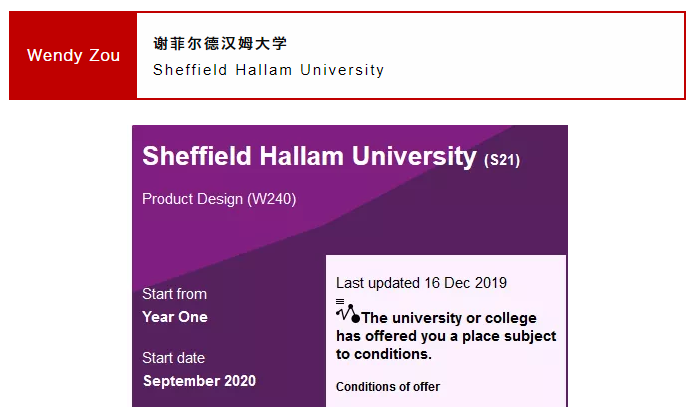Click the Start from label
697x418 pixels.
pyautogui.click(x=174, y=294)
